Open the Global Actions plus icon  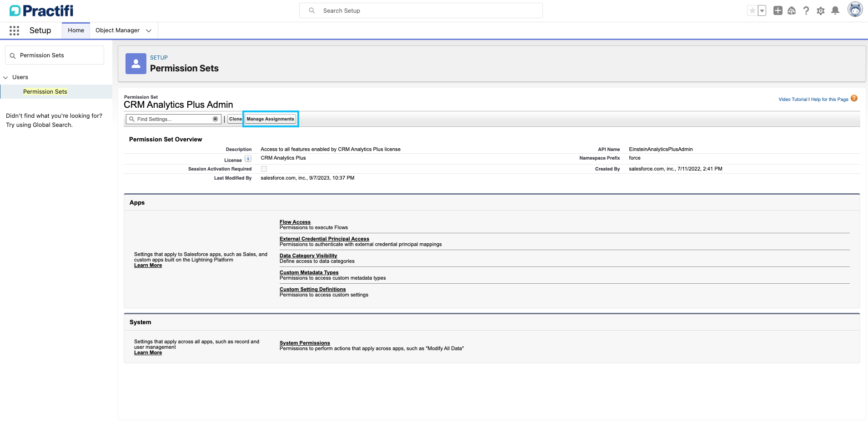click(778, 10)
